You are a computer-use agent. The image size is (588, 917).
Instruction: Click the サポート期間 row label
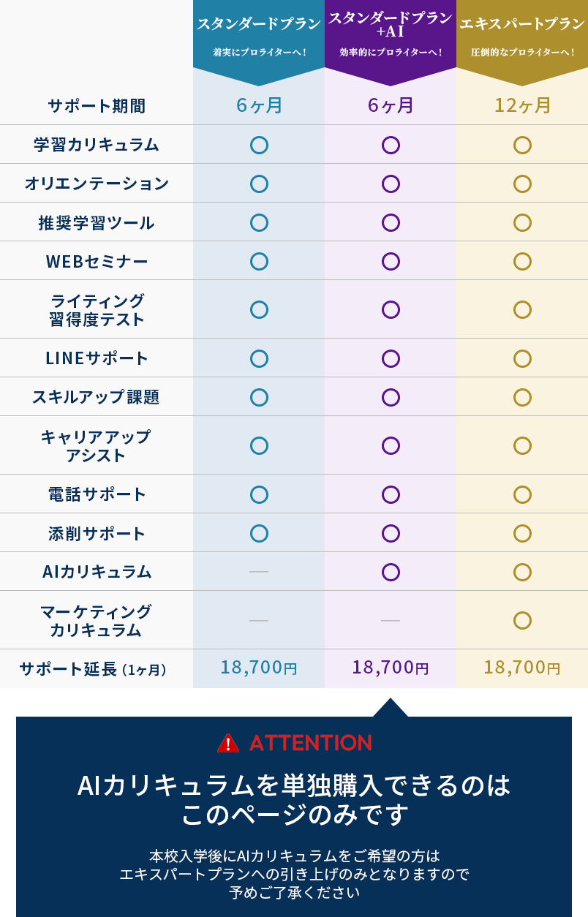97,106
